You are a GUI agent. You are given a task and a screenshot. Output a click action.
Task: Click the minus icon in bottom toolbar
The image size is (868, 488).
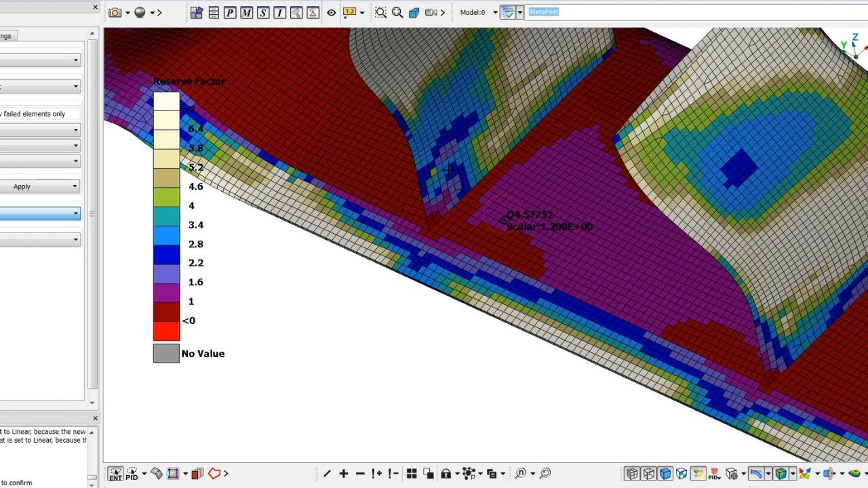tap(360, 474)
